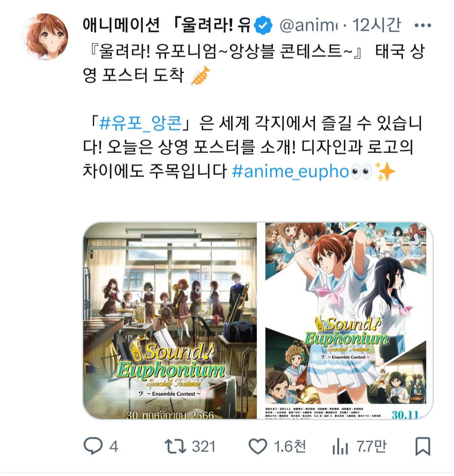Screen dimensions: 454x476
Task: Open the account's profile avatar
Action: point(44,37)
